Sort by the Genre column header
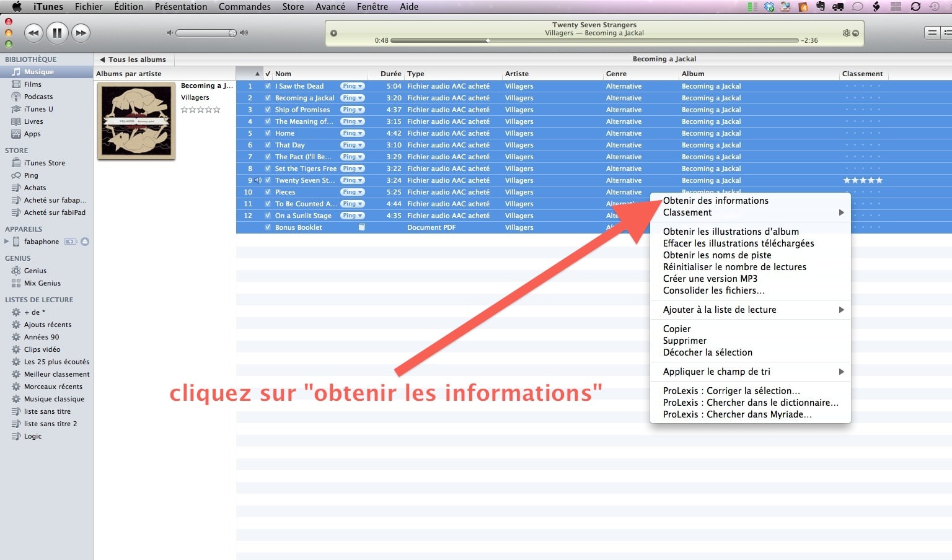 [641, 74]
